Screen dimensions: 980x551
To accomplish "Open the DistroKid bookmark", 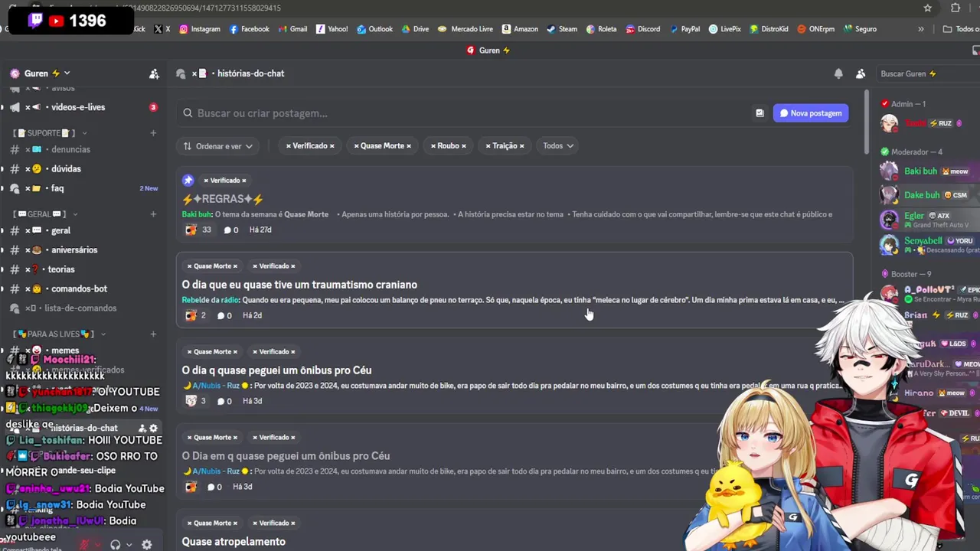I will click(x=769, y=29).
